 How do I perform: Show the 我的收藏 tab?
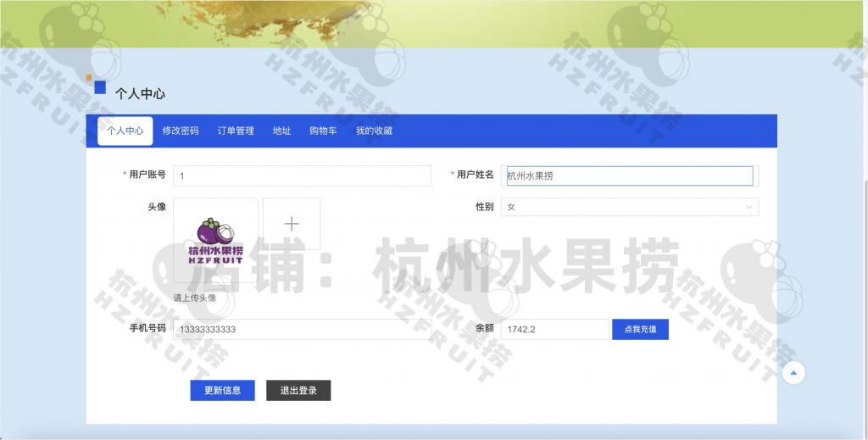coord(374,131)
